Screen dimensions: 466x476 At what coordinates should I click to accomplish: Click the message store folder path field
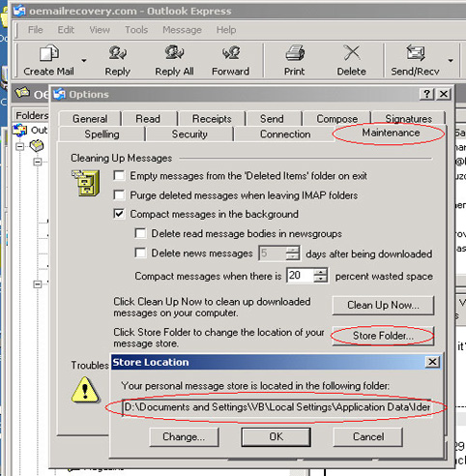pyautogui.click(x=277, y=407)
